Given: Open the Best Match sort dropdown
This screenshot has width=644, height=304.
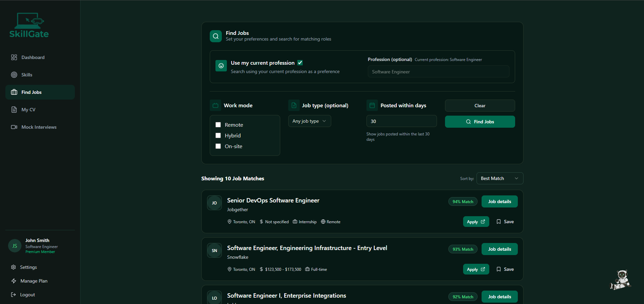Looking at the screenshot, I should tap(500, 178).
